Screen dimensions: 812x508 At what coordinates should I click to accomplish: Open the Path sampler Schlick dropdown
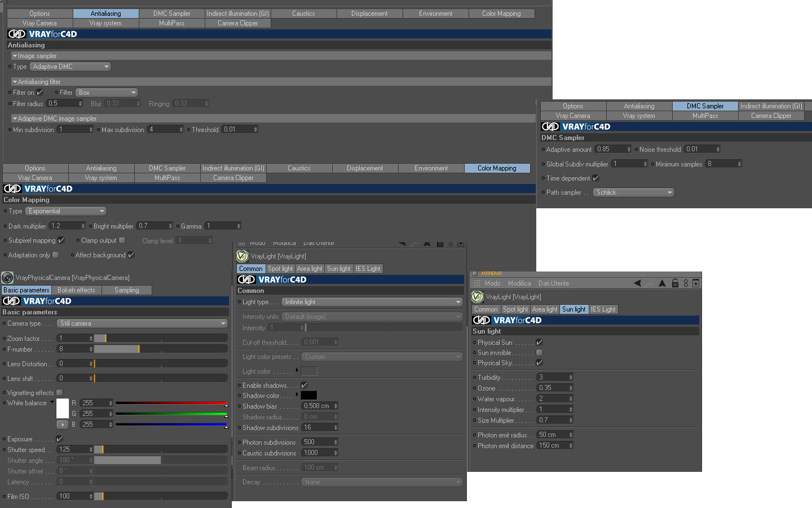coord(634,192)
